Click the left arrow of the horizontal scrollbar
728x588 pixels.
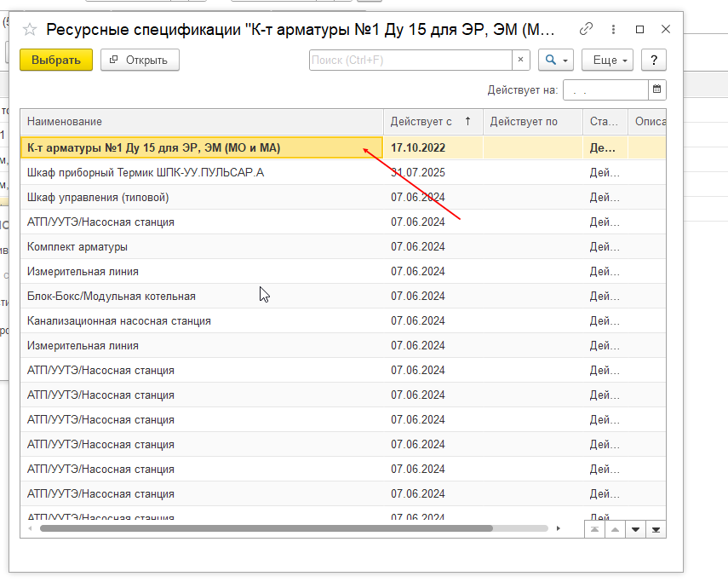pos(30,528)
